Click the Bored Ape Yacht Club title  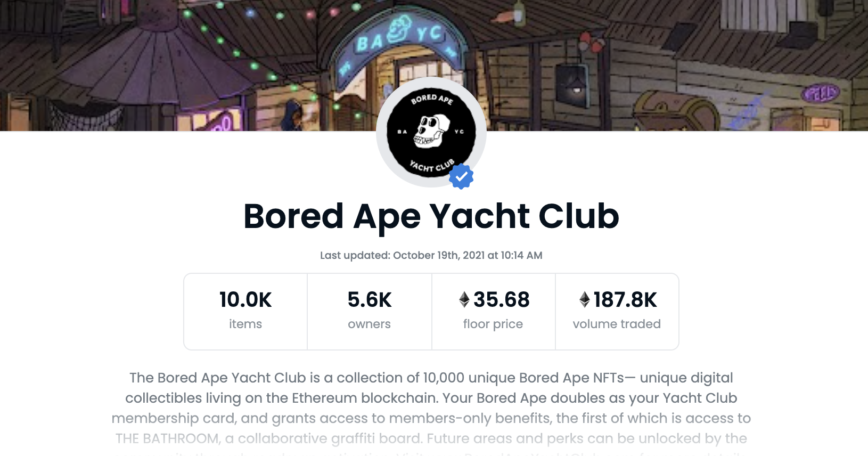point(431,216)
